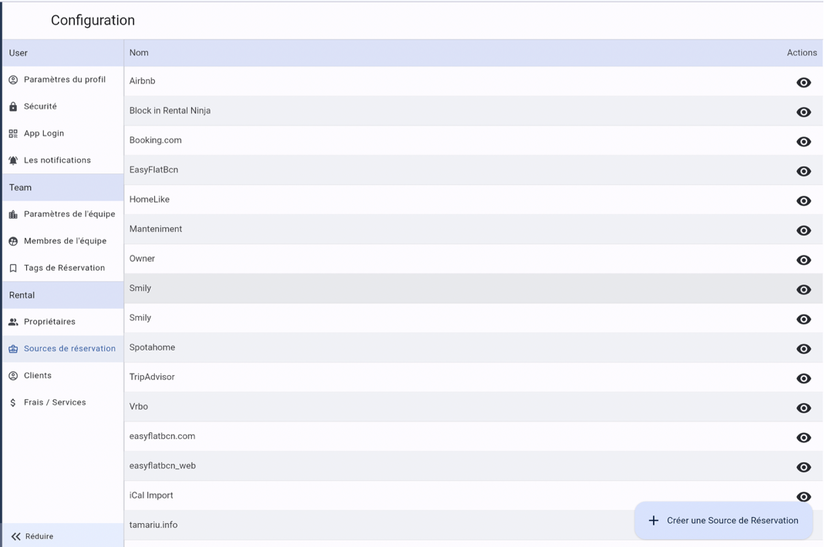Select the Airbnb row name
This screenshot has width=828, height=547.
[x=142, y=81]
